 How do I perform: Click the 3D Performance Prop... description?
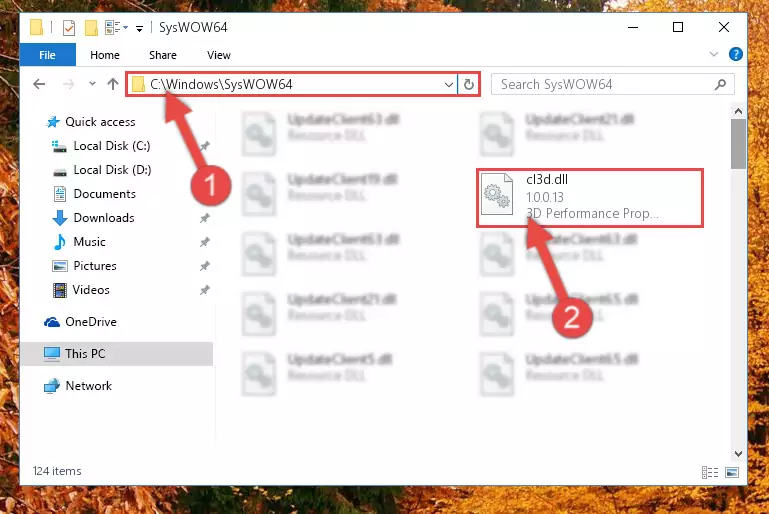pos(592,213)
